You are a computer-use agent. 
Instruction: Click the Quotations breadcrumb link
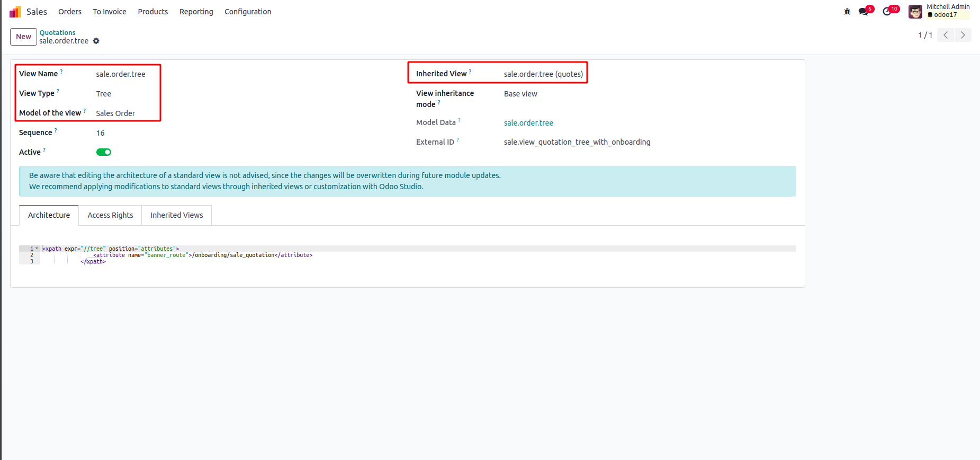click(x=57, y=32)
